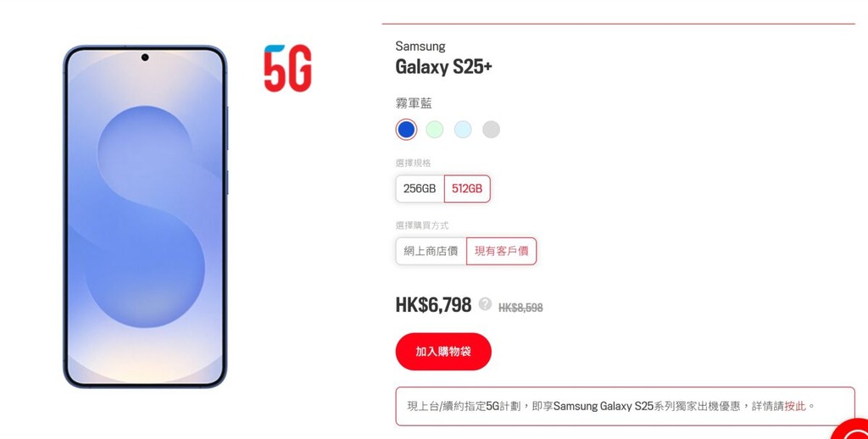
Task: Switch to 網上商店價 purchase option
Action: pyautogui.click(x=431, y=252)
